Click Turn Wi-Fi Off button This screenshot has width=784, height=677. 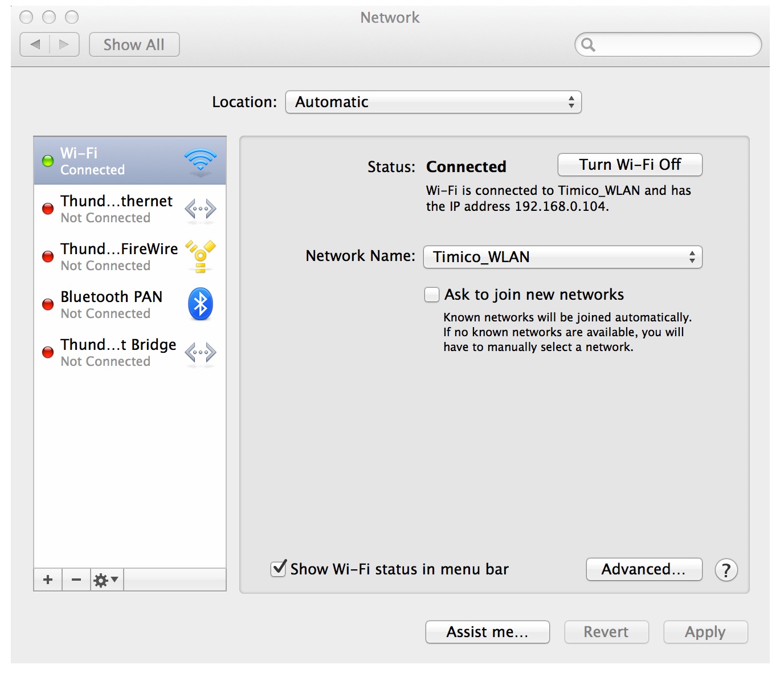(630, 165)
